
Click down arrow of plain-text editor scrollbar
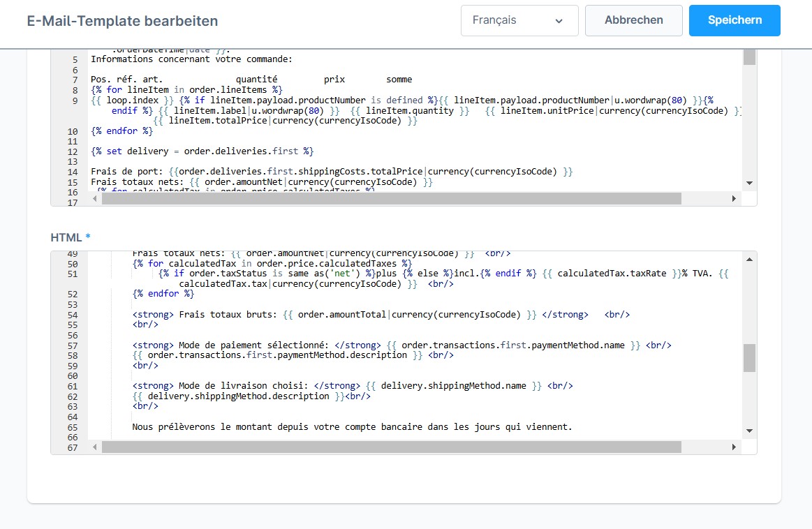coord(749,183)
